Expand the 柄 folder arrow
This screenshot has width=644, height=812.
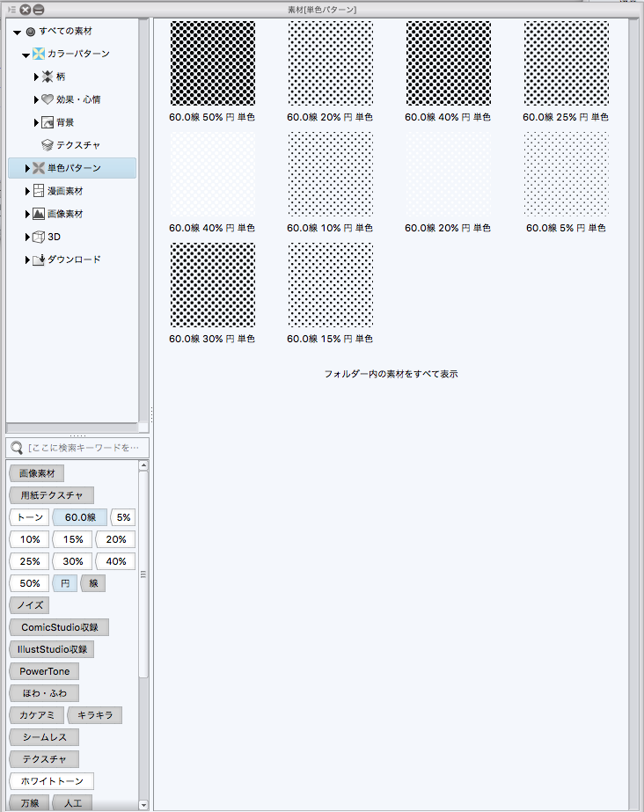36,77
